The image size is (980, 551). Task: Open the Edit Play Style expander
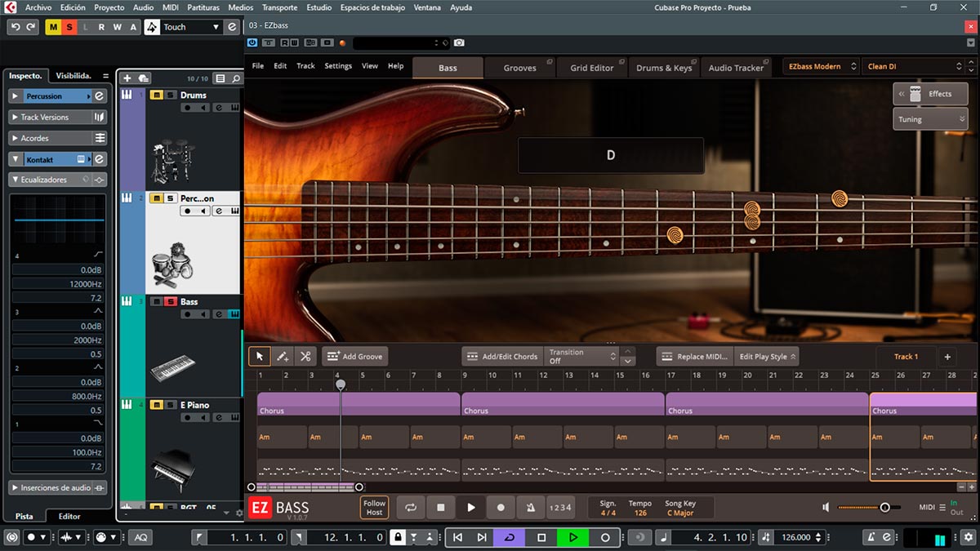pos(766,357)
